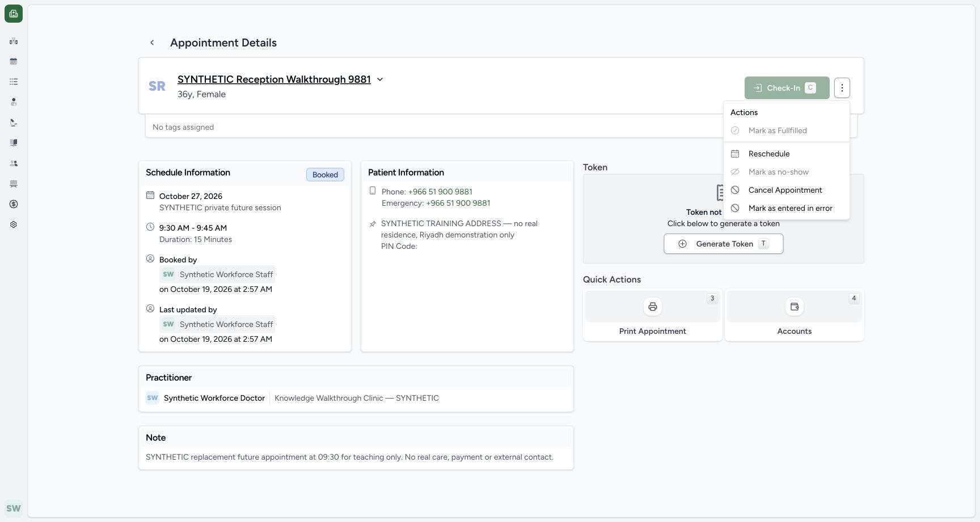Viewport: 980px width, 522px height.
Task: Open the facility overview sidebar icon
Action: coord(14,41)
